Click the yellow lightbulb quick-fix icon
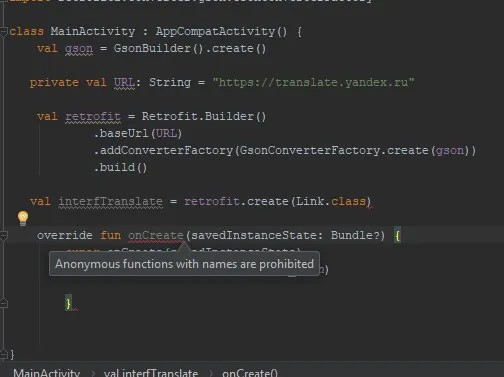This screenshot has width=504, height=377. pyautogui.click(x=23, y=218)
